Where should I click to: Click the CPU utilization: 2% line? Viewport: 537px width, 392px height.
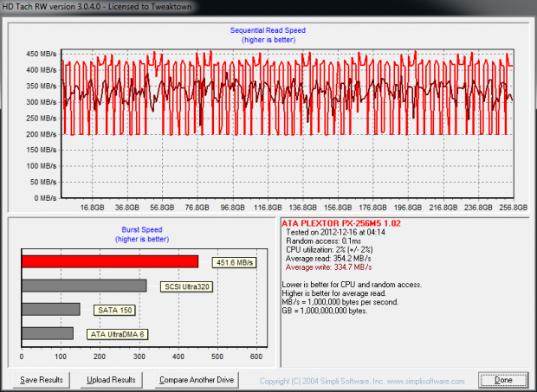click(x=329, y=250)
